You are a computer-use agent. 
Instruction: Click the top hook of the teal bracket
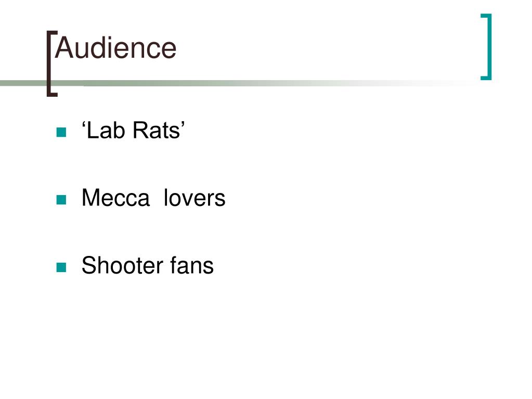click(x=486, y=15)
